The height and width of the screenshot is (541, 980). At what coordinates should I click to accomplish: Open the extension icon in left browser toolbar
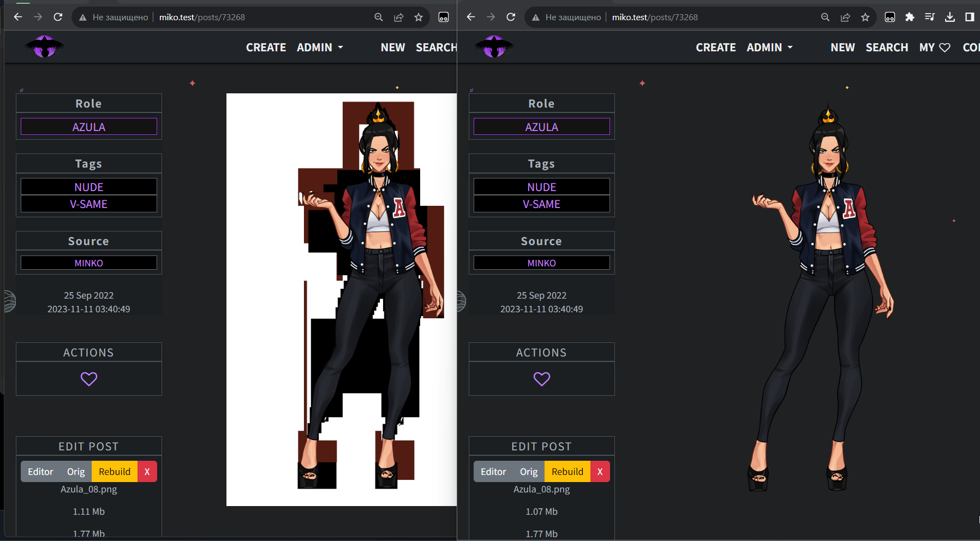444,17
